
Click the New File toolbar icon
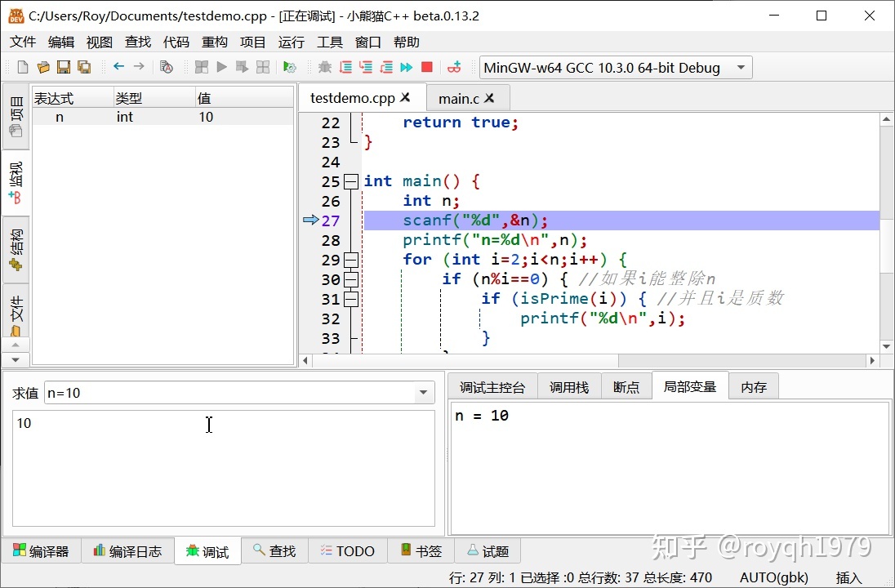click(22, 67)
